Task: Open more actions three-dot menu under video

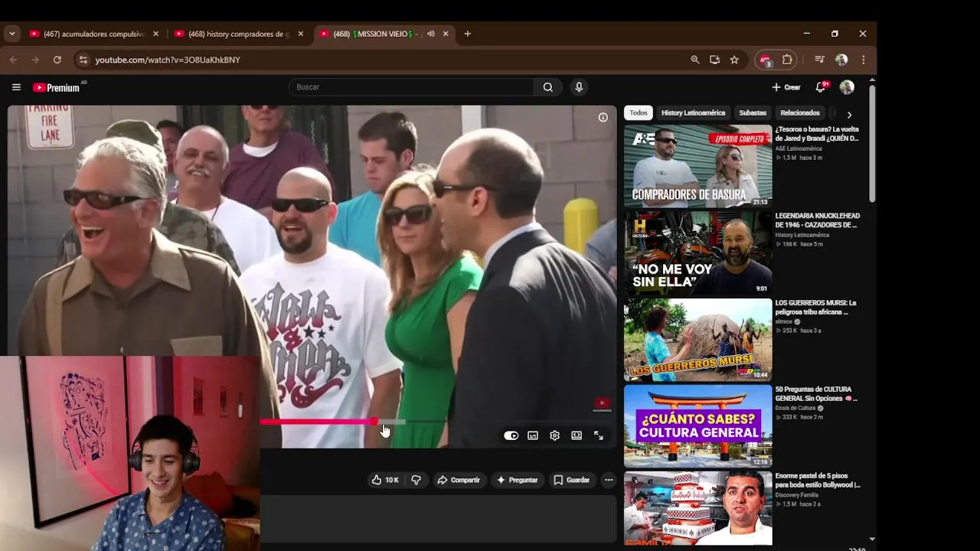Action: point(609,480)
